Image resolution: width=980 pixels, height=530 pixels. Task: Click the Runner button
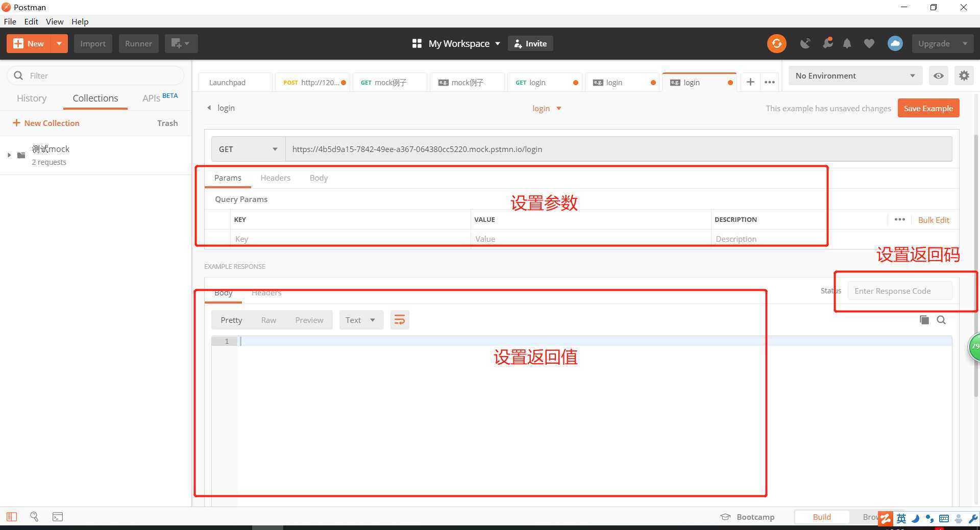(138, 43)
